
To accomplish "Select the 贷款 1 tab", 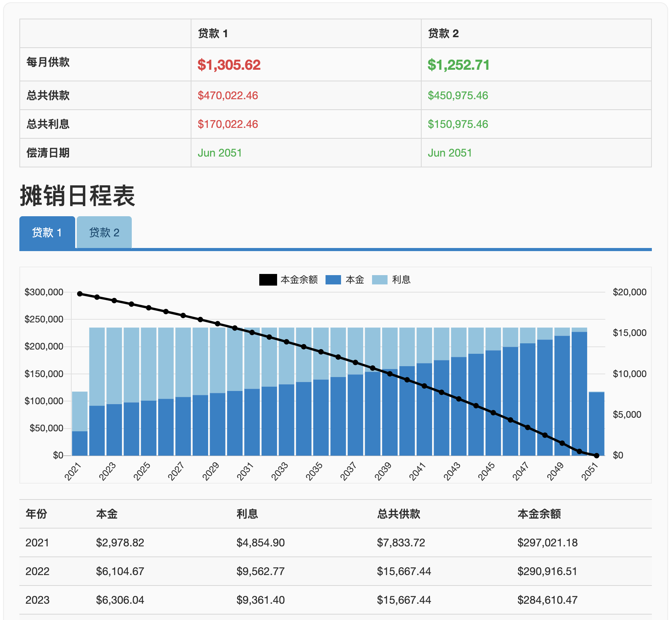I will pos(47,232).
